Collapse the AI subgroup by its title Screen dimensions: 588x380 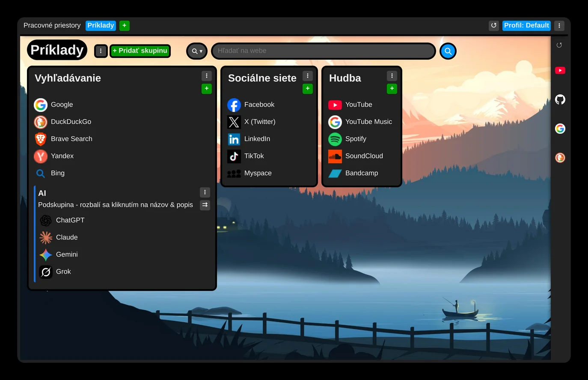pos(42,193)
